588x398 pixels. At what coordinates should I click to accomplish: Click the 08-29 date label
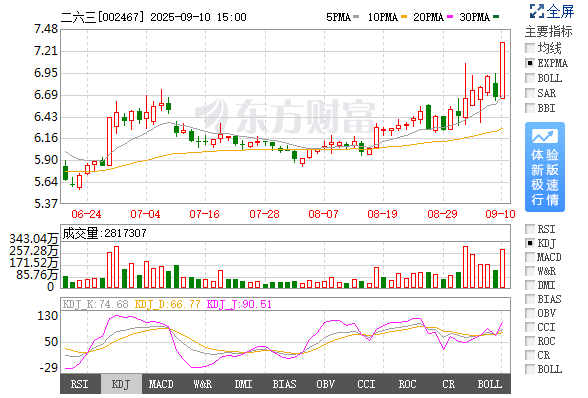click(x=442, y=214)
